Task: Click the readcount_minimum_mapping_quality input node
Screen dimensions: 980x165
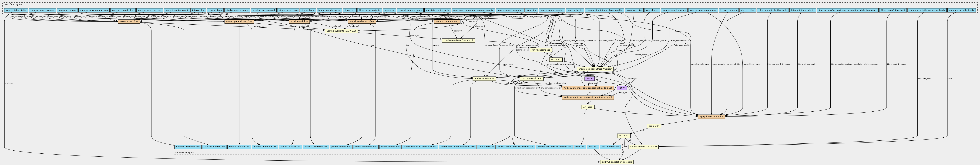Action: pyautogui.click(x=473, y=10)
